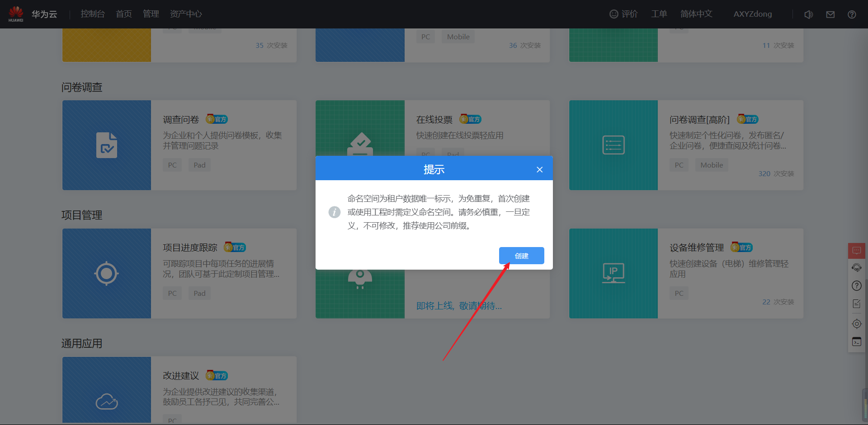Click the 改进建议 cloud thumbnail
This screenshot has width=868, height=425.
click(x=107, y=390)
